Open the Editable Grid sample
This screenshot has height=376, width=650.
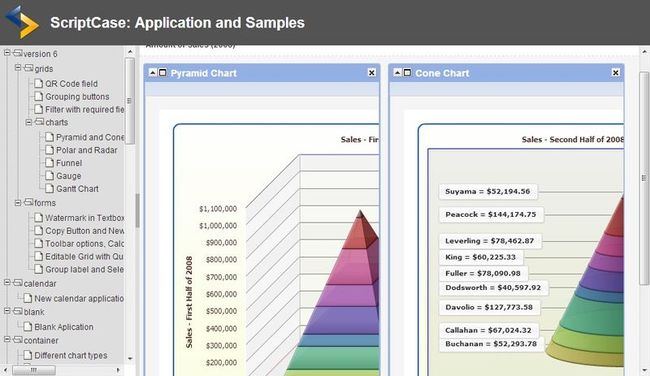[x=85, y=256]
